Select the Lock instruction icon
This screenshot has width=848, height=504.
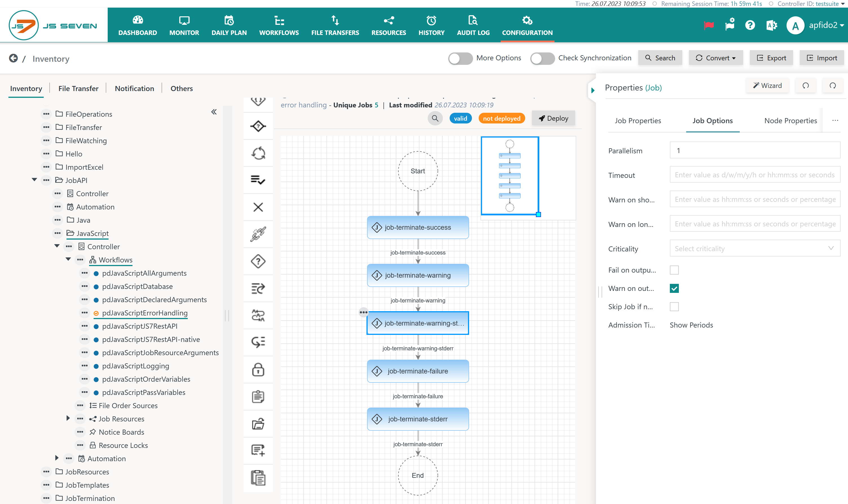(x=258, y=370)
